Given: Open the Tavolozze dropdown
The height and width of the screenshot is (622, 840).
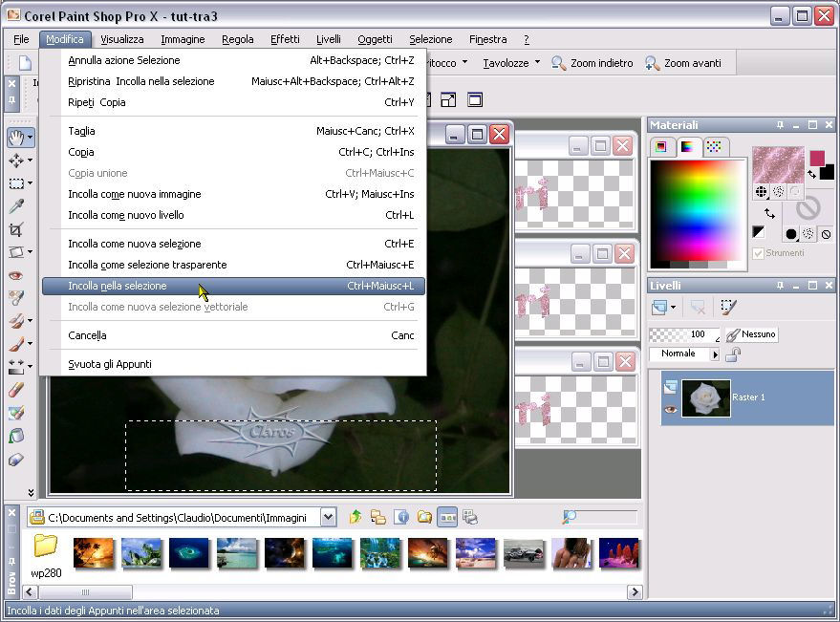Looking at the screenshot, I should click(x=511, y=63).
